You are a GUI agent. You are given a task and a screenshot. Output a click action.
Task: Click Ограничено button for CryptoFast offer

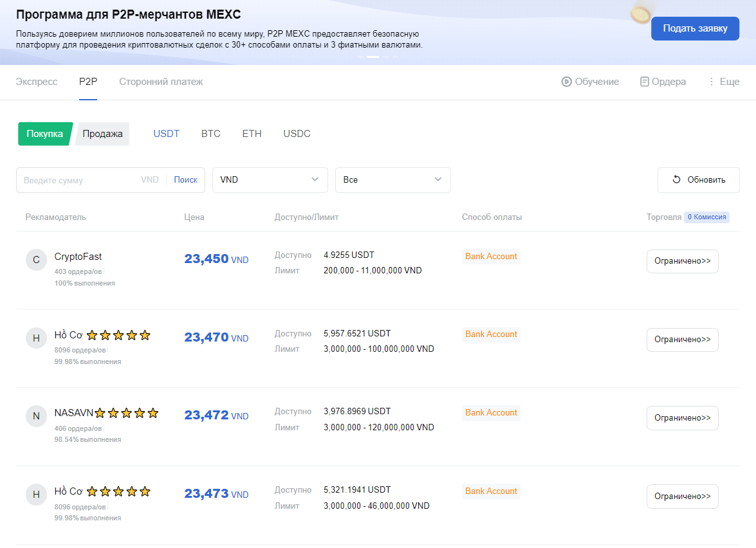click(x=682, y=261)
